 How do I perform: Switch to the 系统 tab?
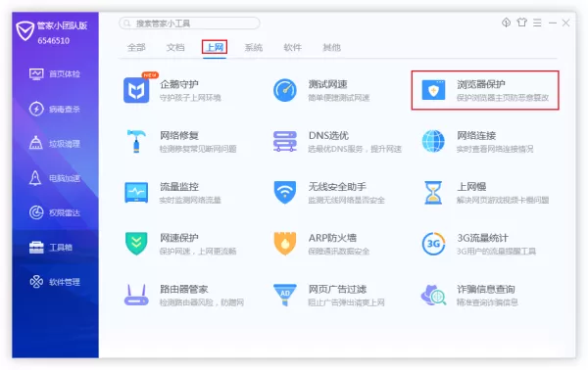pyautogui.click(x=254, y=47)
